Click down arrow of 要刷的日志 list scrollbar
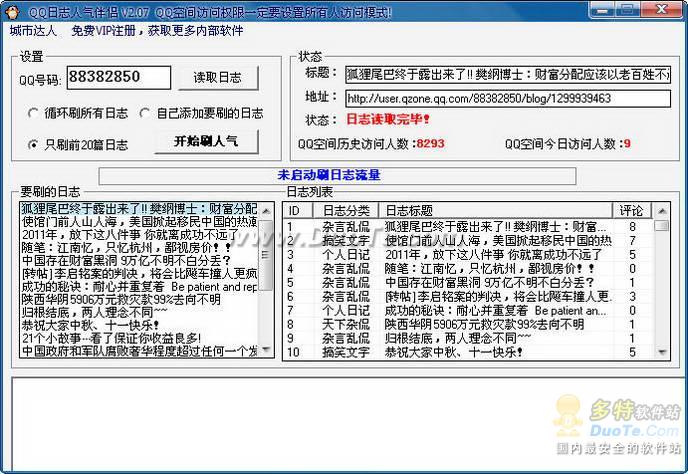The image size is (688, 474). click(x=265, y=349)
